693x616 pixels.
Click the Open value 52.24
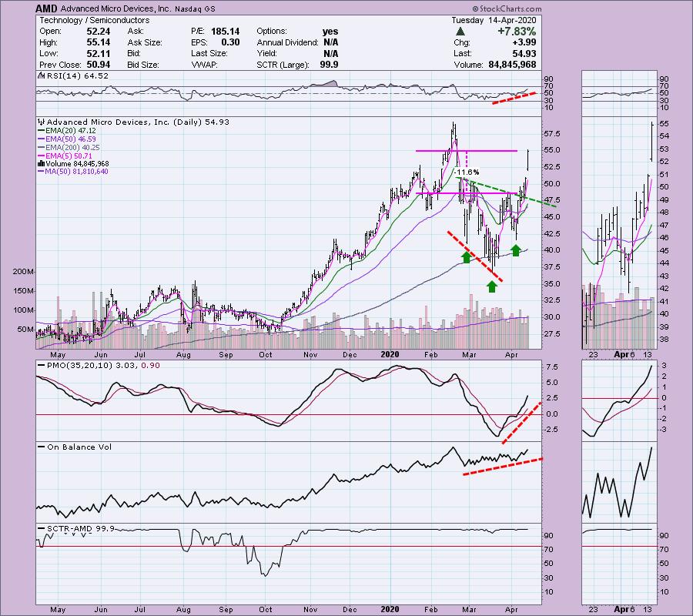coord(99,32)
